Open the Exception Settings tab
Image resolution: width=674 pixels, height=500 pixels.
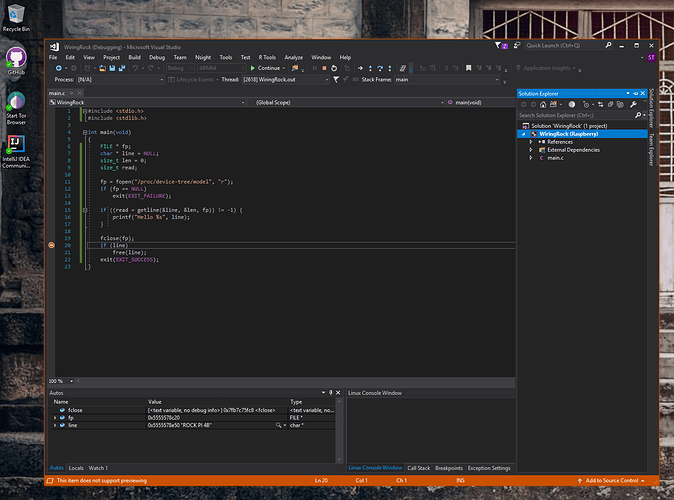(489, 468)
